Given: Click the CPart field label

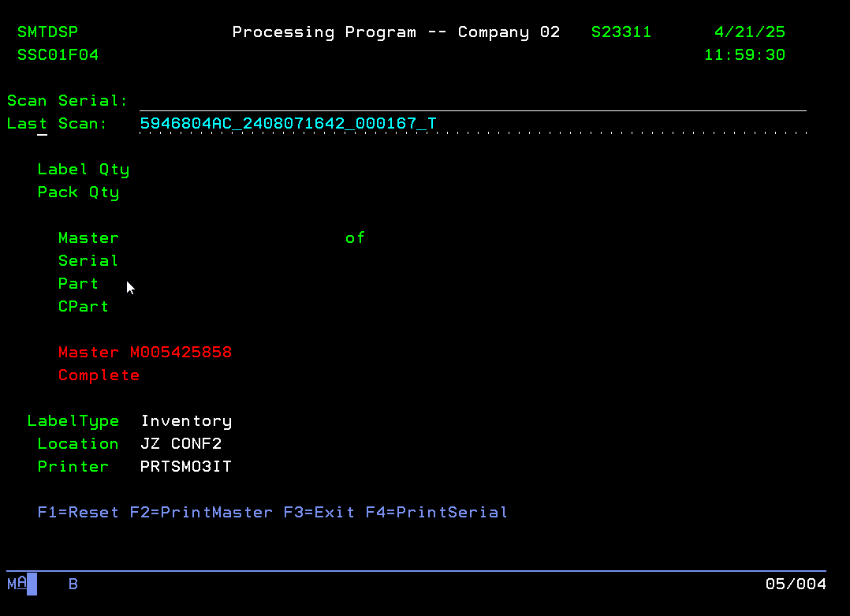Looking at the screenshot, I should tap(84, 307).
